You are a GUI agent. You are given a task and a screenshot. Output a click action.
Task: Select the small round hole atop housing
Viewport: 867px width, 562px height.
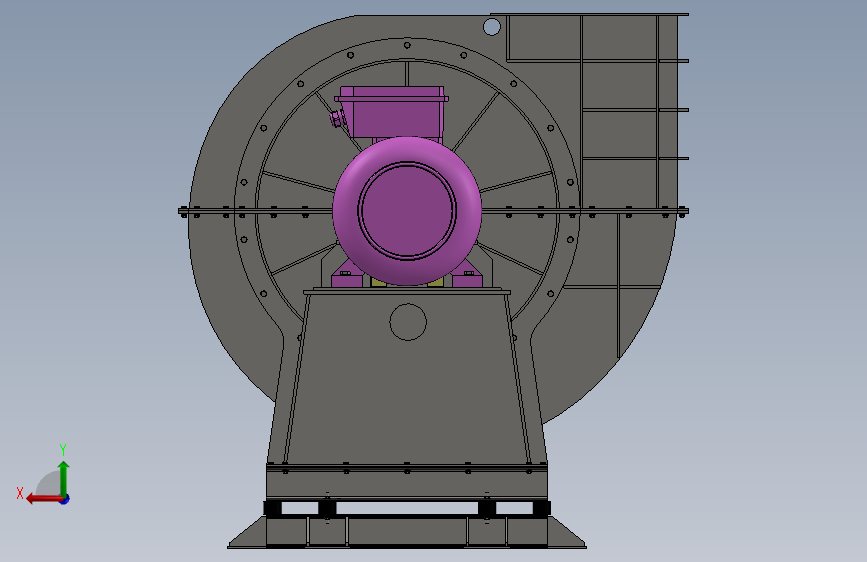click(492, 27)
